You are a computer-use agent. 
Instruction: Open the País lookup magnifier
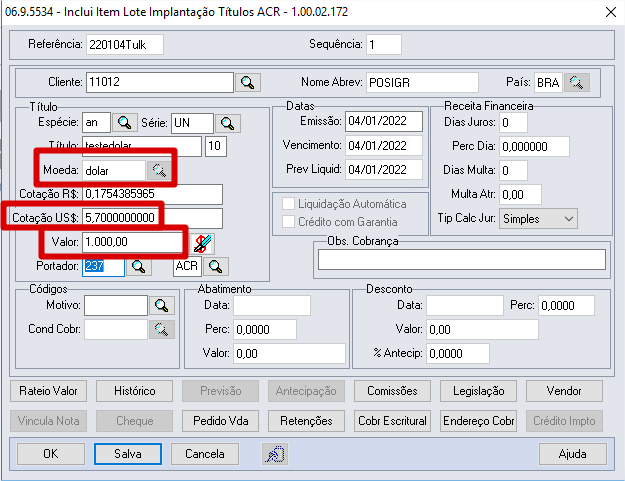(x=576, y=82)
